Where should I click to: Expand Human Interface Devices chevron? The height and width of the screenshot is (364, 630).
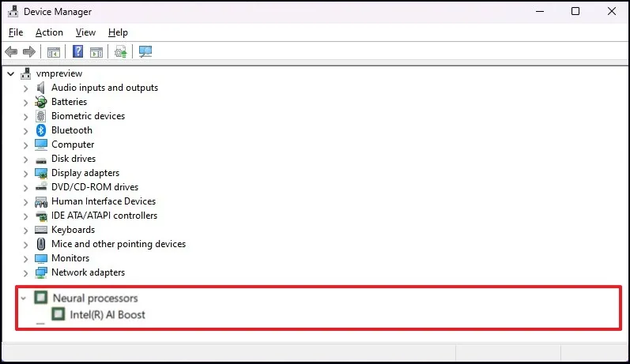26,202
